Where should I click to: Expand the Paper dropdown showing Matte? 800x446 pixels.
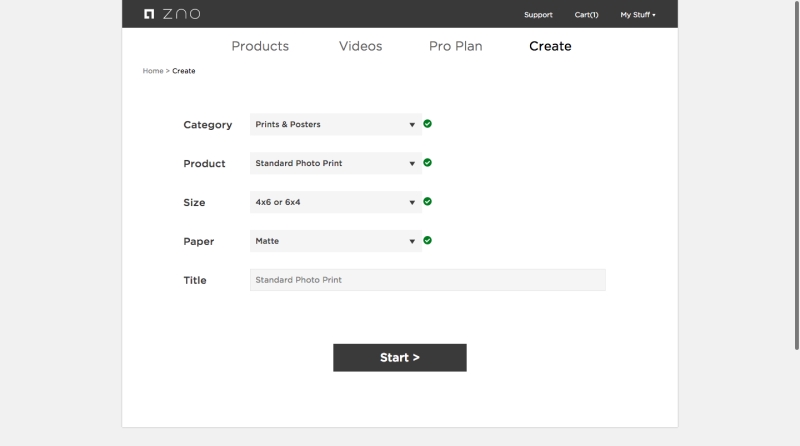pos(336,241)
